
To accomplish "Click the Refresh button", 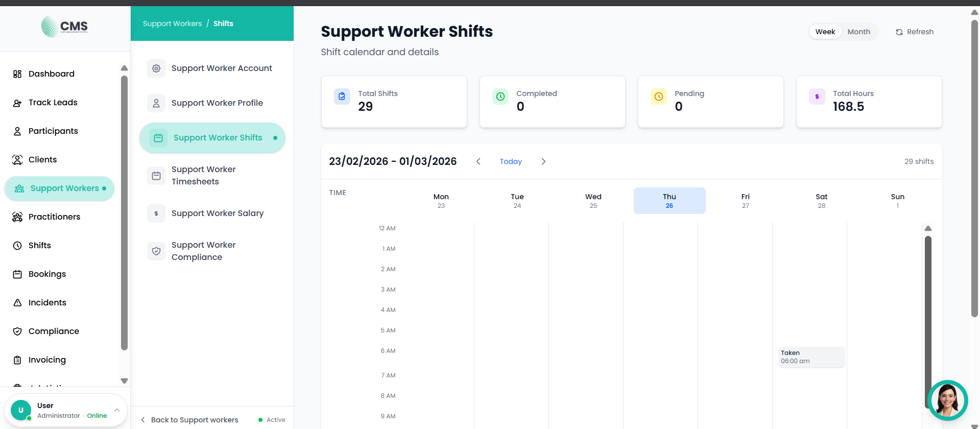I will point(915,32).
